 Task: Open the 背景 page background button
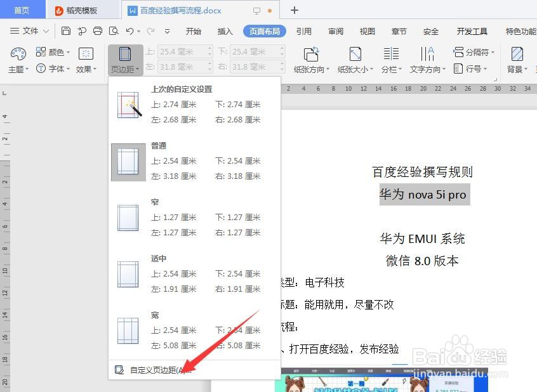coord(517,60)
